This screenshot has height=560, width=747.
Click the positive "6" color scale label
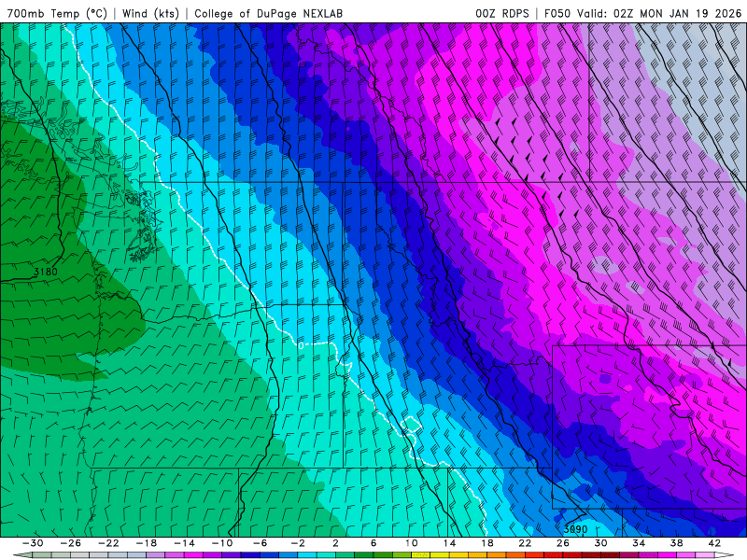(373, 543)
